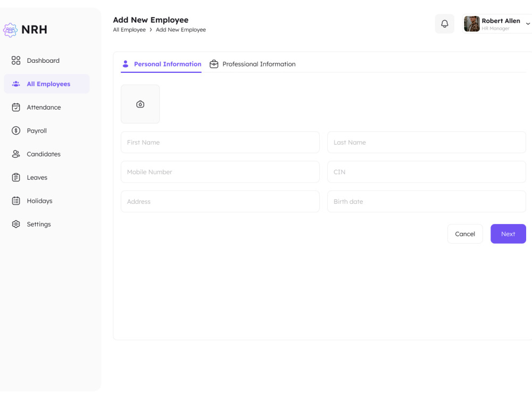Focus the First Name field
Viewport: 532px width, 399px height.
pos(220,143)
